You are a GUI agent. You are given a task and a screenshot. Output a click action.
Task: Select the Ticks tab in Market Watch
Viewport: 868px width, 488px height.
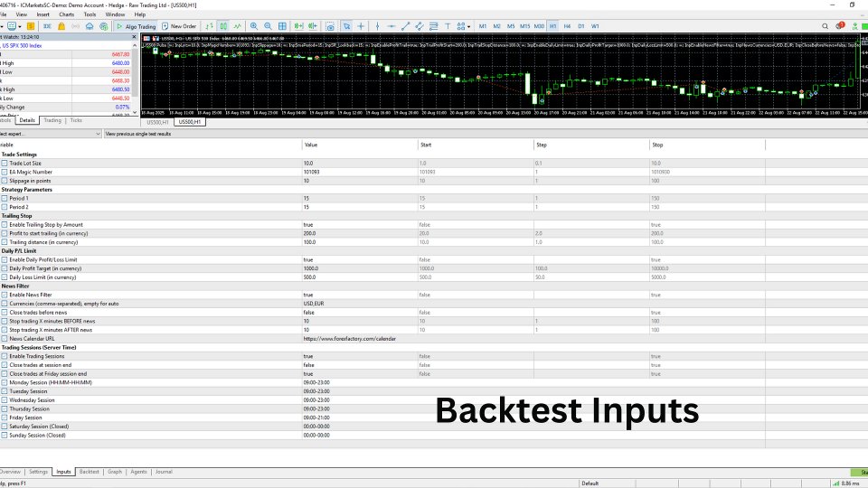76,120
